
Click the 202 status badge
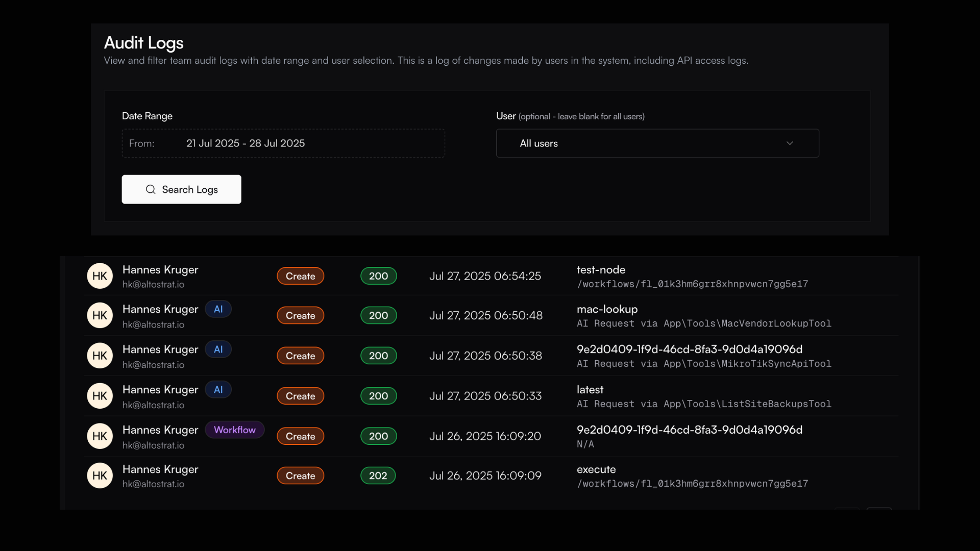coord(378,475)
